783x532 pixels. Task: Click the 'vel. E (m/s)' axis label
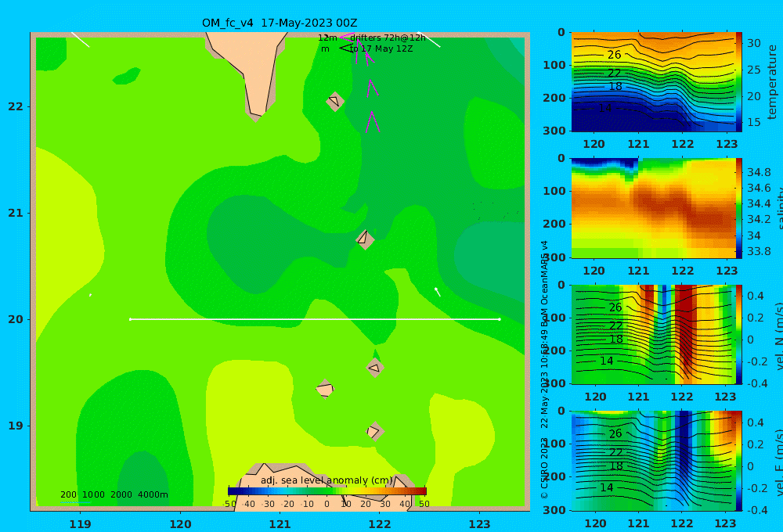(x=778, y=462)
